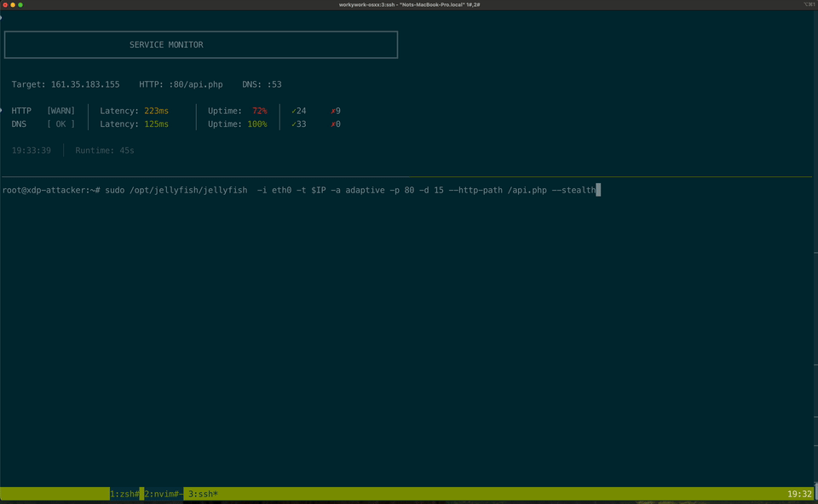The width and height of the screenshot is (818, 504).
Task: Click the DNS [ OK ] status indicator
Action: pyautogui.click(x=60, y=124)
